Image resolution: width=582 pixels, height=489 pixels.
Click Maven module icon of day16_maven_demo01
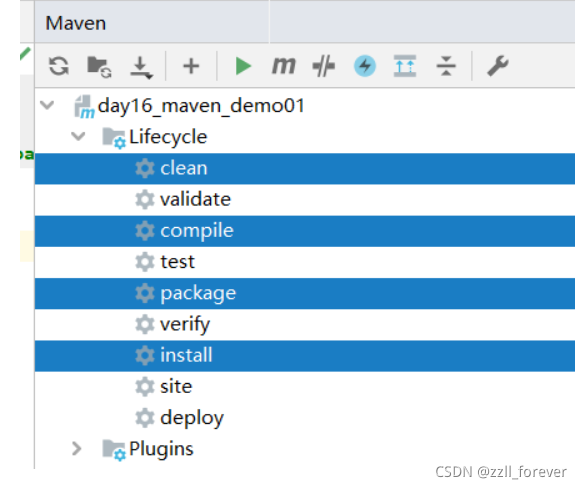84,107
